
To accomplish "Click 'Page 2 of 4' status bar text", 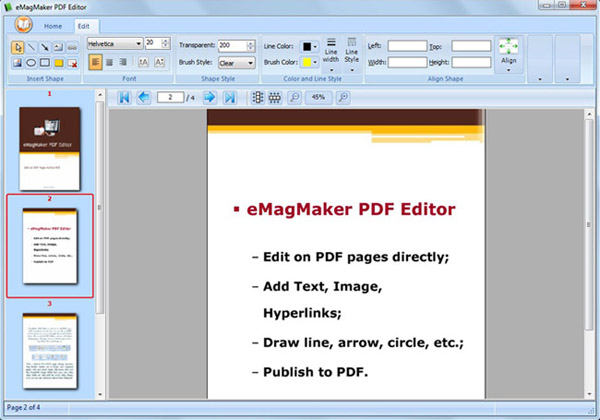I will 23,407.
